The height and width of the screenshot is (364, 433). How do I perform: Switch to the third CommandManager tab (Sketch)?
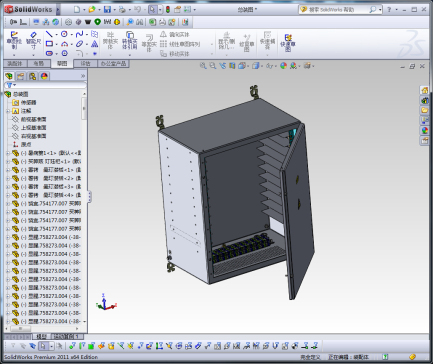click(62, 63)
